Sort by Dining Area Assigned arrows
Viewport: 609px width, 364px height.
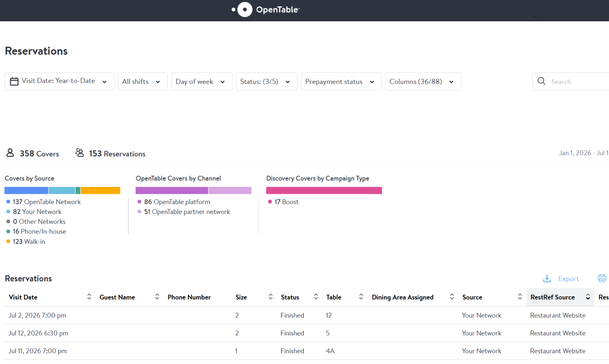pyautogui.click(x=452, y=297)
